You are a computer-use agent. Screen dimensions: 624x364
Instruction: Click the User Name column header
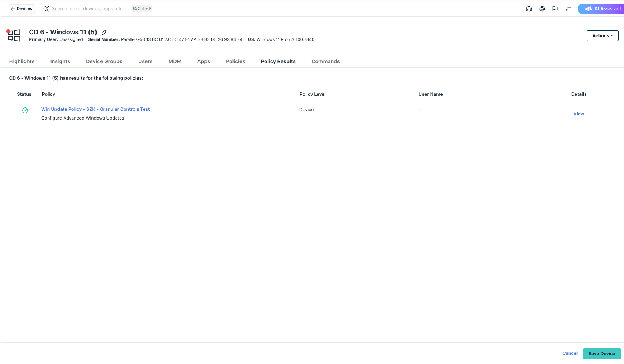click(431, 94)
